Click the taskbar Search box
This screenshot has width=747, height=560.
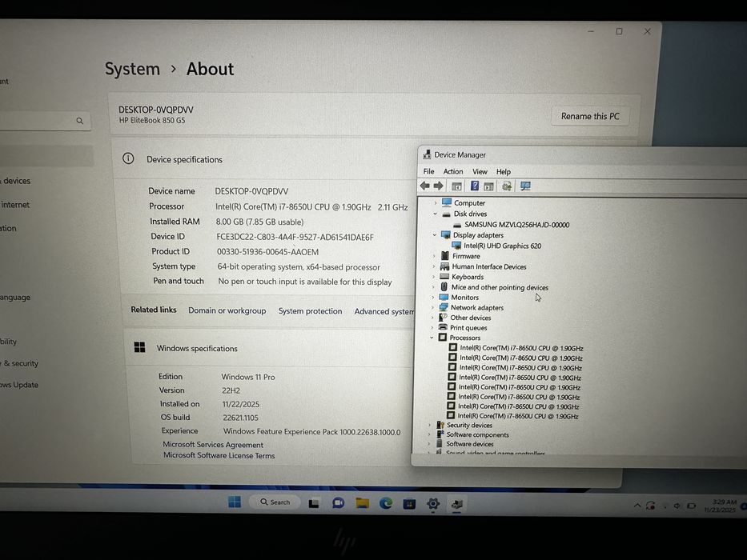click(x=275, y=502)
